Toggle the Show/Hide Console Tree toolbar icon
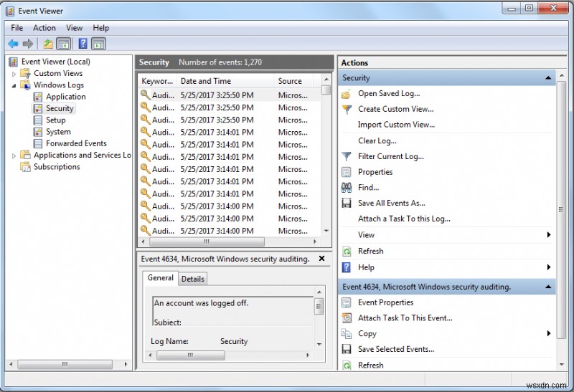Viewport: 574px width, 392px height. click(64, 44)
